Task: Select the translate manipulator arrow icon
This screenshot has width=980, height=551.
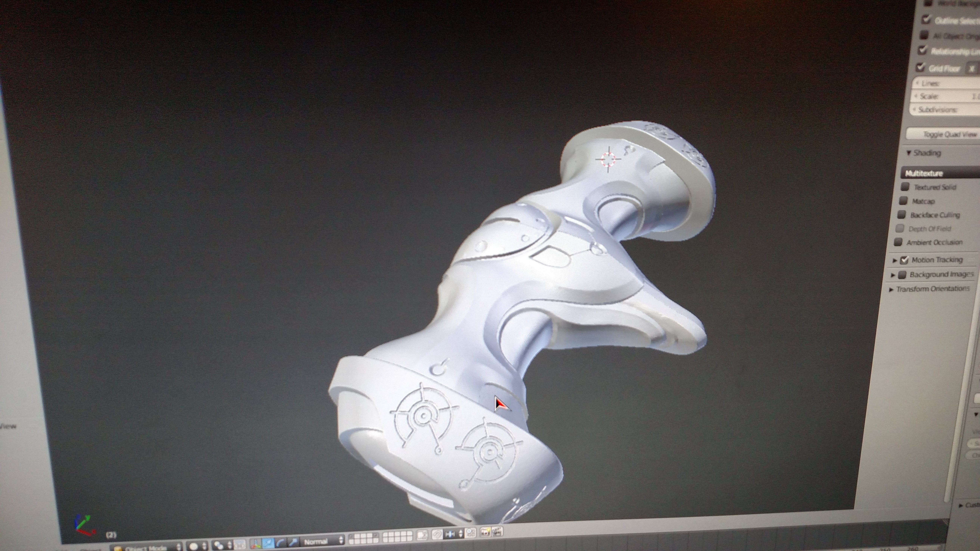Action: pyautogui.click(x=268, y=543)
